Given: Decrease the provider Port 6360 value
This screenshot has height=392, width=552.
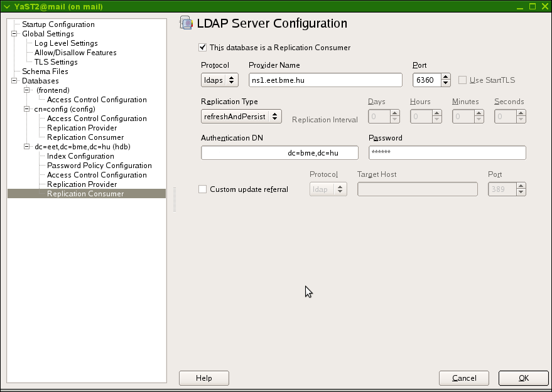Looking at the screenshot, I should pyautogui.click(x=446, y=83).
